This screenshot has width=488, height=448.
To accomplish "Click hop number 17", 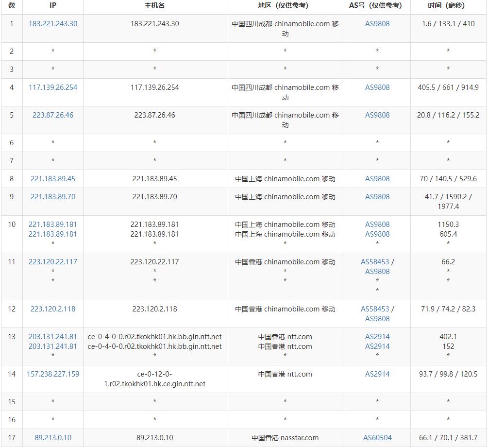I will click(12, 438).
